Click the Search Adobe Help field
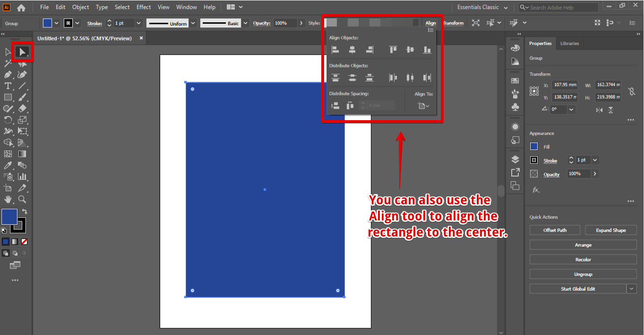644x335 pixels. click(x=560, y=8)
